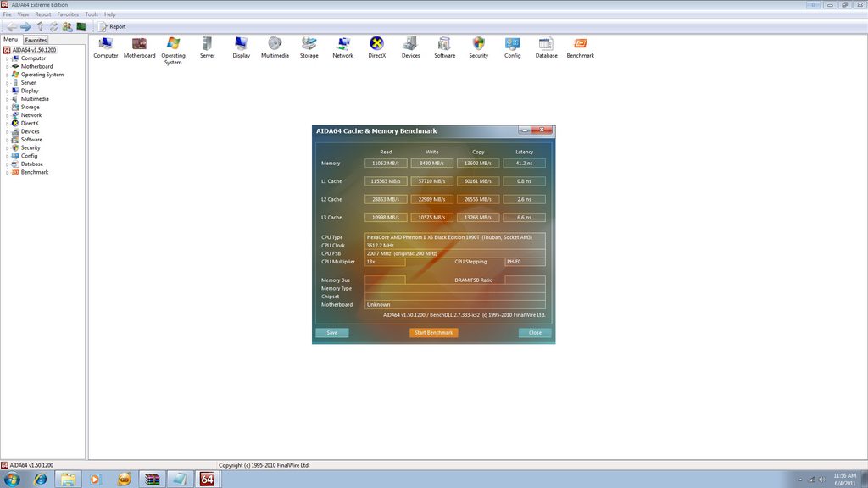Viewport: 868px width, 488px height.
Task: Open the WinRAR taskbar icon
Action: point(153,480)
